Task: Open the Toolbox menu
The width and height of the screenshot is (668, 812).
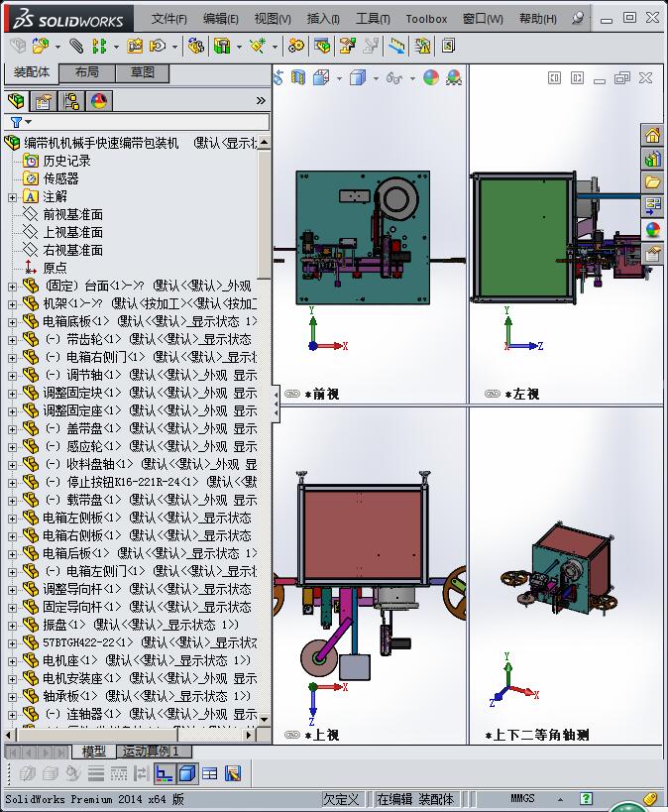Action: pos(426,19)
